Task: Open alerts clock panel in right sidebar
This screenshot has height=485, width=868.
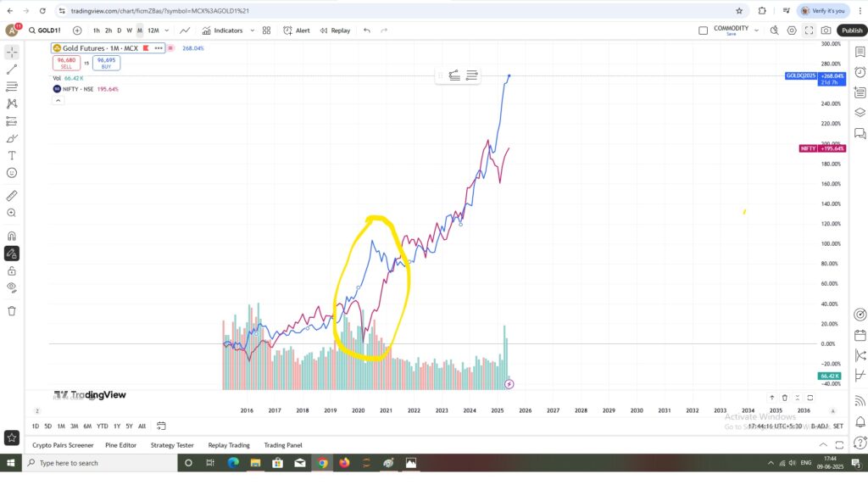Action: point(860,72)
